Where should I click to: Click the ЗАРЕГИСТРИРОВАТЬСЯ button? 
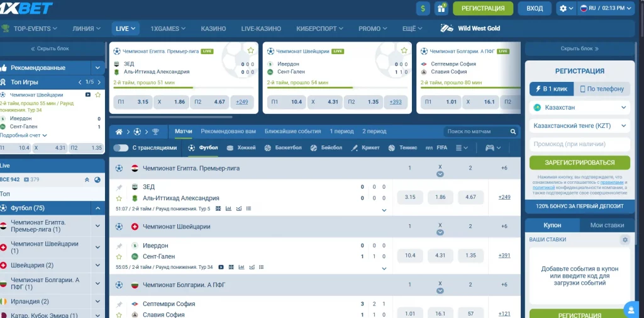point(579,162)
